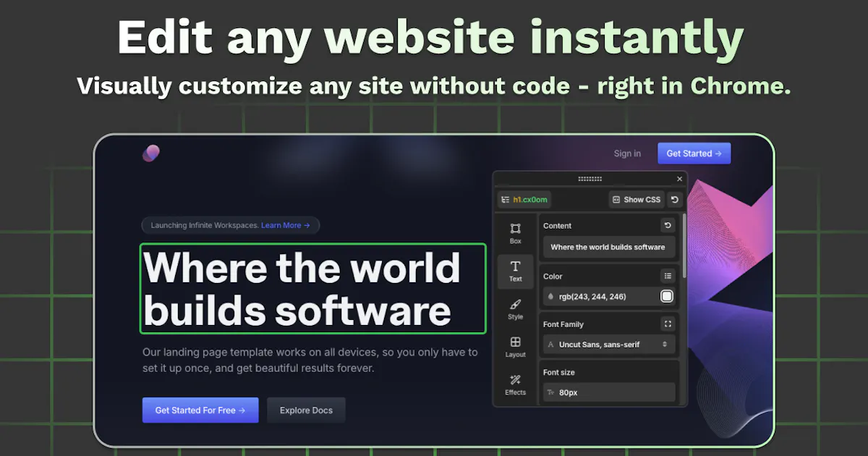Switch to the Effects tab

[x=515, y=384]
